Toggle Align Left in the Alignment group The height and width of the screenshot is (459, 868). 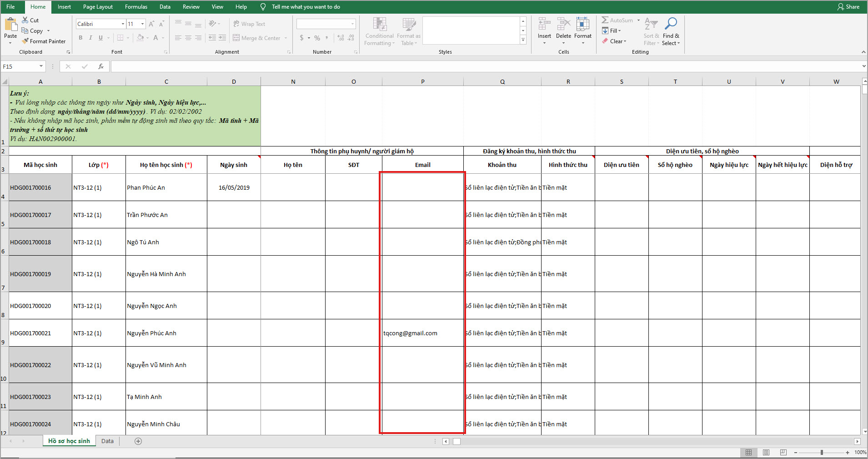[x=178, y=38]
